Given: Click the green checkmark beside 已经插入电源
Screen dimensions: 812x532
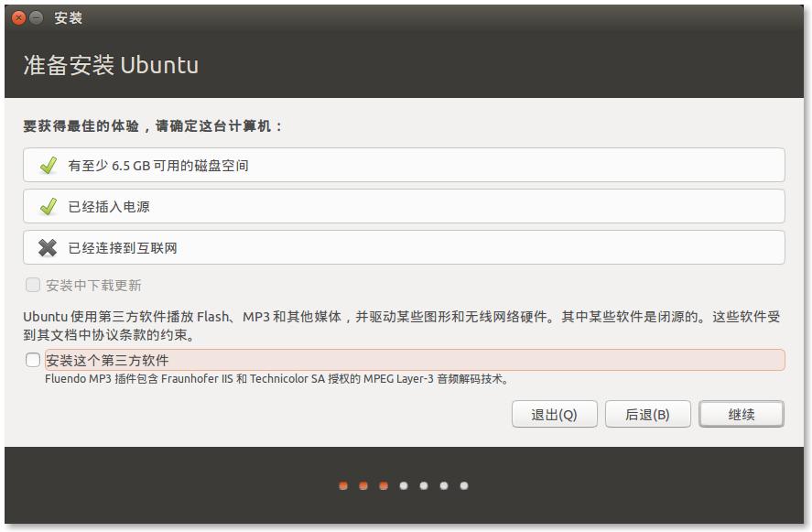Looking at the screenshot, I should click(48, 207).
